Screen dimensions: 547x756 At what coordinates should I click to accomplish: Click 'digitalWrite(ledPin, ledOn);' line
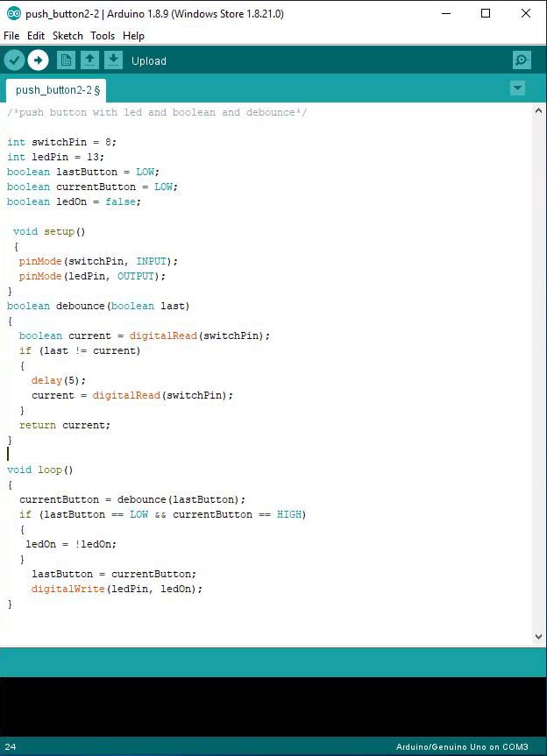click(117, 590)
